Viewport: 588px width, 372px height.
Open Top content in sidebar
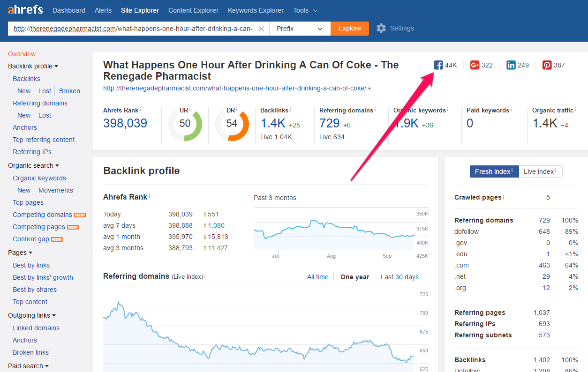click(30, 302)
